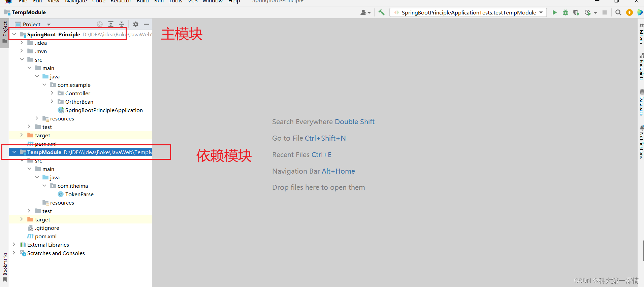Open the Window menu
The height and width of the screenshot is (287, 644).
(x=212, y=1)
